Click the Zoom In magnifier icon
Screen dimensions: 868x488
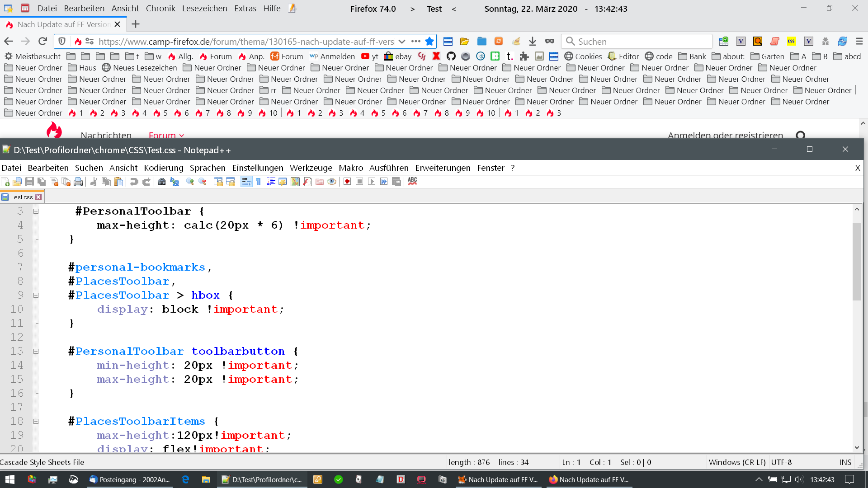click(190, 182)
